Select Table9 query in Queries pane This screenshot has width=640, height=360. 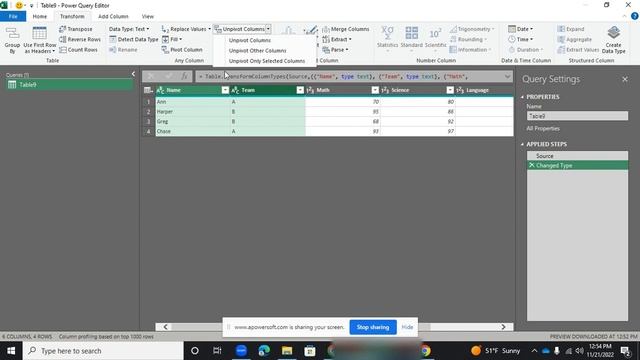[x=69, y=85]
